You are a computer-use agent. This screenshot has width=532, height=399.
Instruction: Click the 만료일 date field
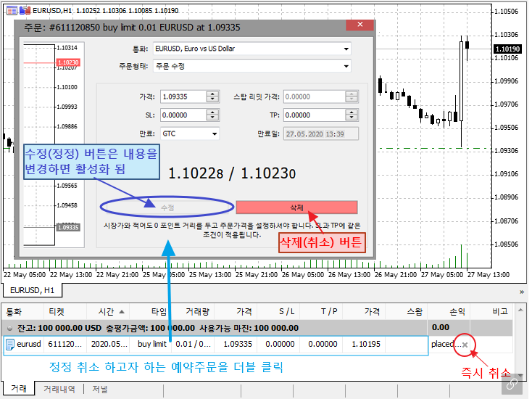320,133
